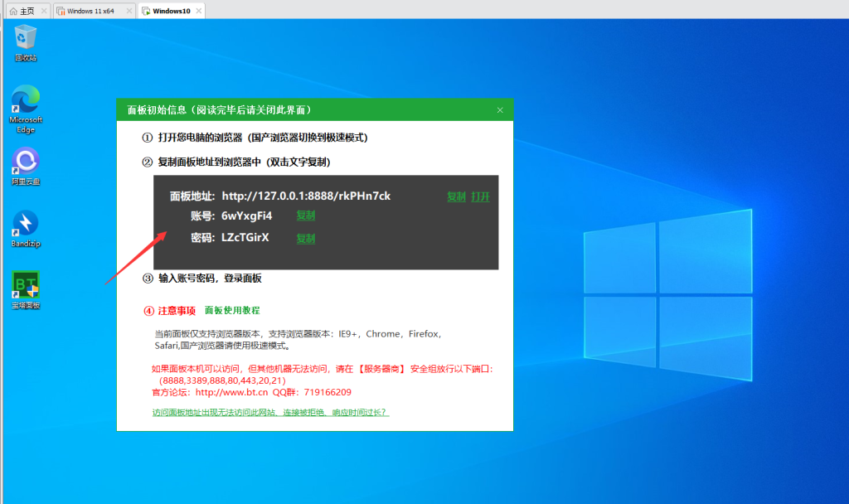Close the Windows10 VM tab
Image resolution: width=849 pixels, height=504 pixels.
pos(197,11)
